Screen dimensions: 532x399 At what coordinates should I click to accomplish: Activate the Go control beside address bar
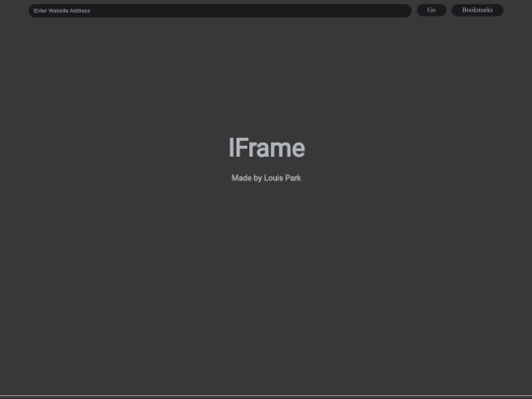(432, 10)
